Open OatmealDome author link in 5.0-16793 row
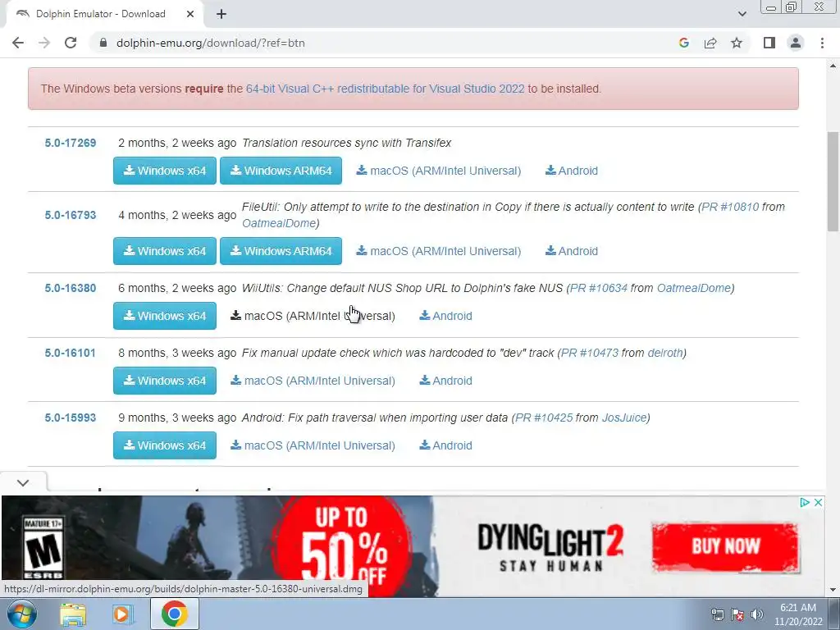 [x=279, y=223]
